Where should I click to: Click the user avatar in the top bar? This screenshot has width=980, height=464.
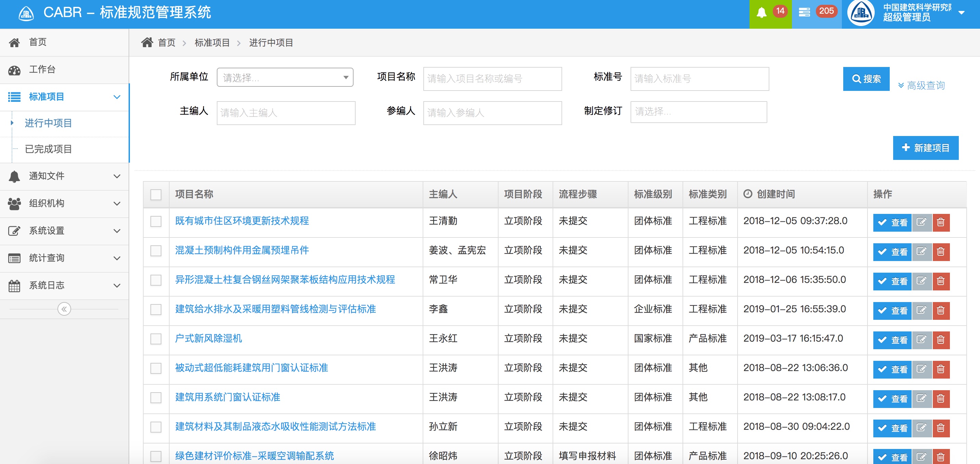pyautogui.click(x=861, y=13)
